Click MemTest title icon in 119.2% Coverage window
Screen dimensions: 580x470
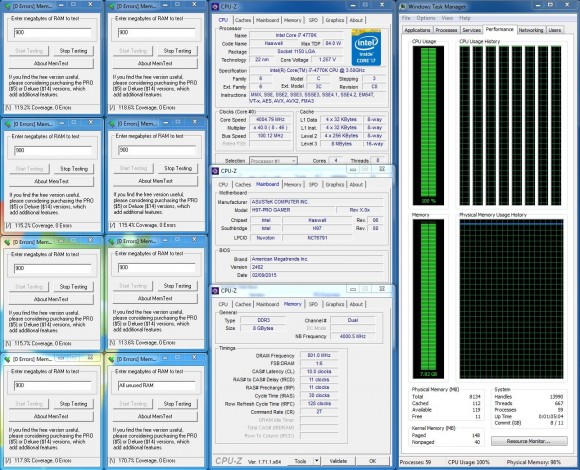[x=7, y=6]
